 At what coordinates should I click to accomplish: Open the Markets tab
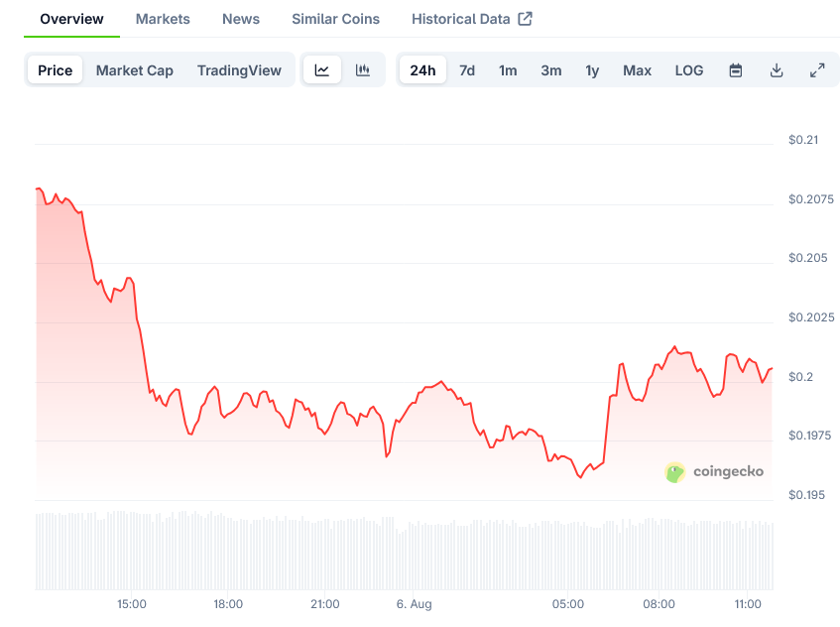click(x=163, y=19)
